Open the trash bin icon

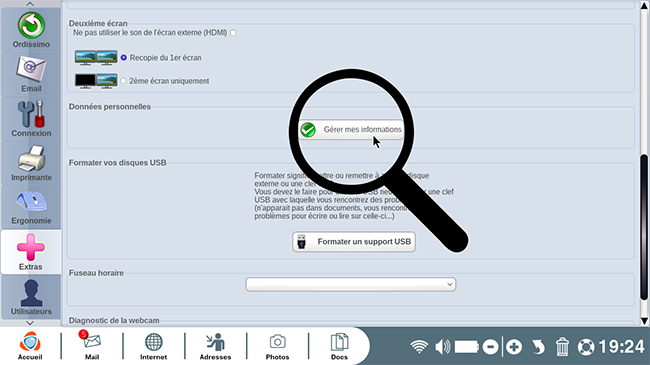562,347
